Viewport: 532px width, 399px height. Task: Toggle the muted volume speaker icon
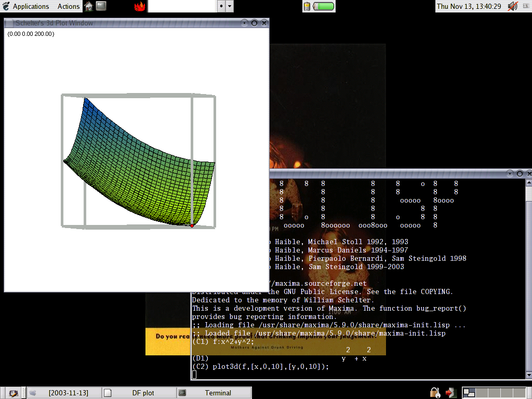pos(512,6)
